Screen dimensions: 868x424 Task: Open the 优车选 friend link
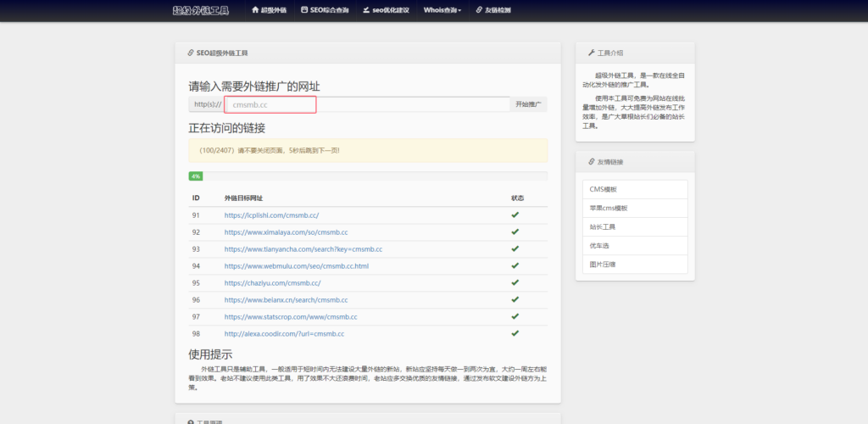click(635, 246)
